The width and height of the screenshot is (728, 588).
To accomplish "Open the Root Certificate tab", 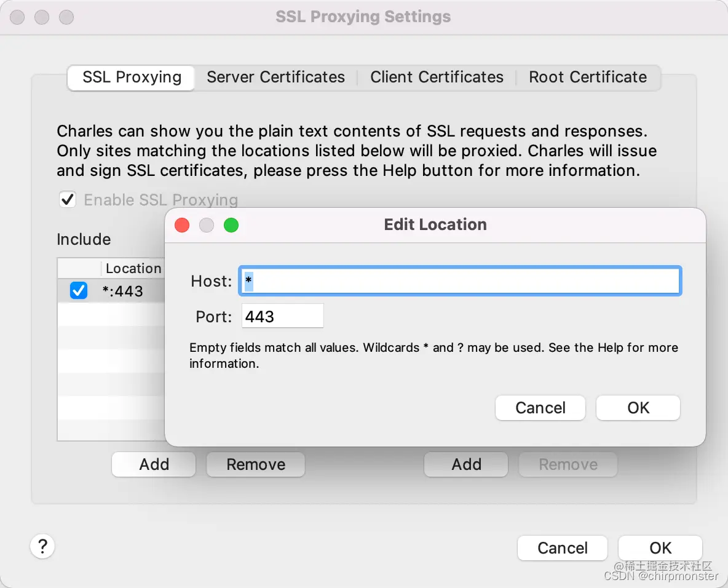I will [x=588, y=77].
